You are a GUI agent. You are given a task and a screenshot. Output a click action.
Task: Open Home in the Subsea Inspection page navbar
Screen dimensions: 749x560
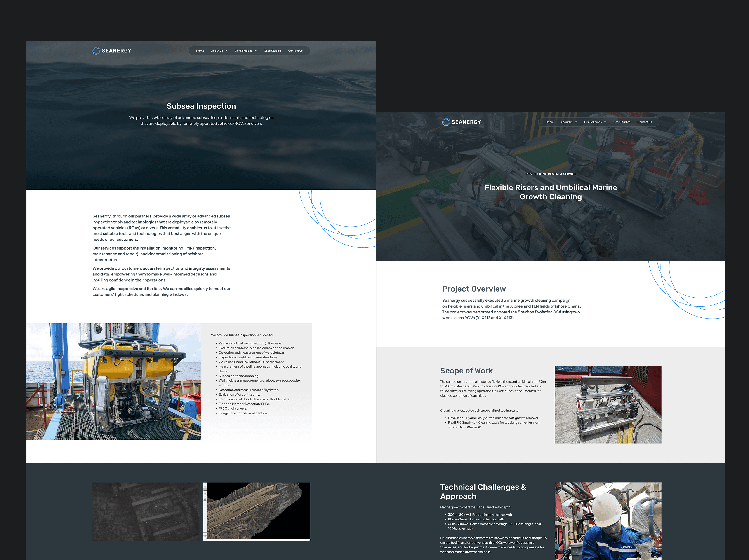200,51
